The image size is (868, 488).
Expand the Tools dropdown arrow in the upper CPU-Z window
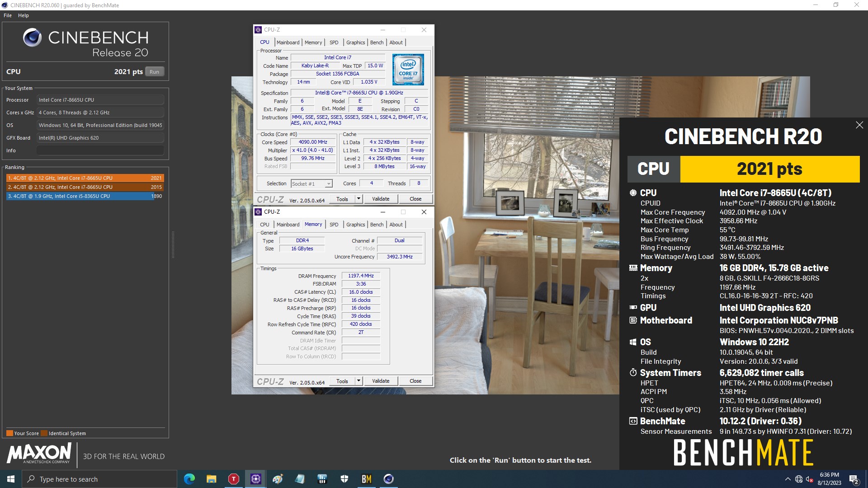(359, 199)
